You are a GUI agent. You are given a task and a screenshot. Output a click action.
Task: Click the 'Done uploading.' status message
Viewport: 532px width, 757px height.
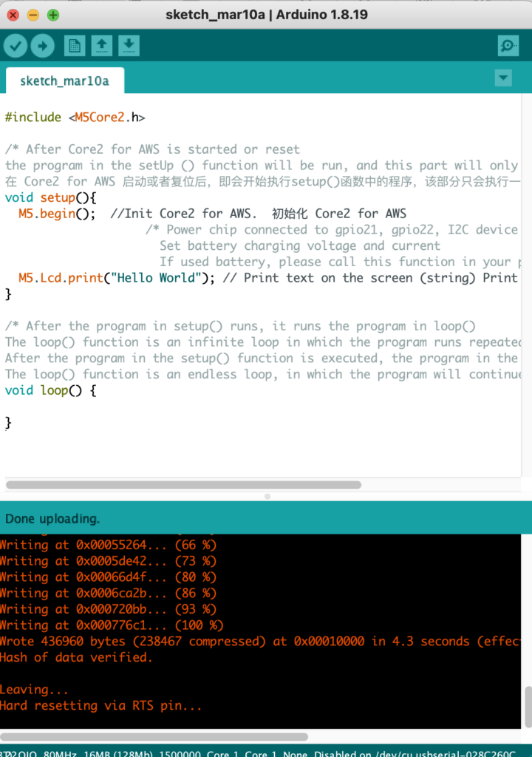click(x=52, y=518)
